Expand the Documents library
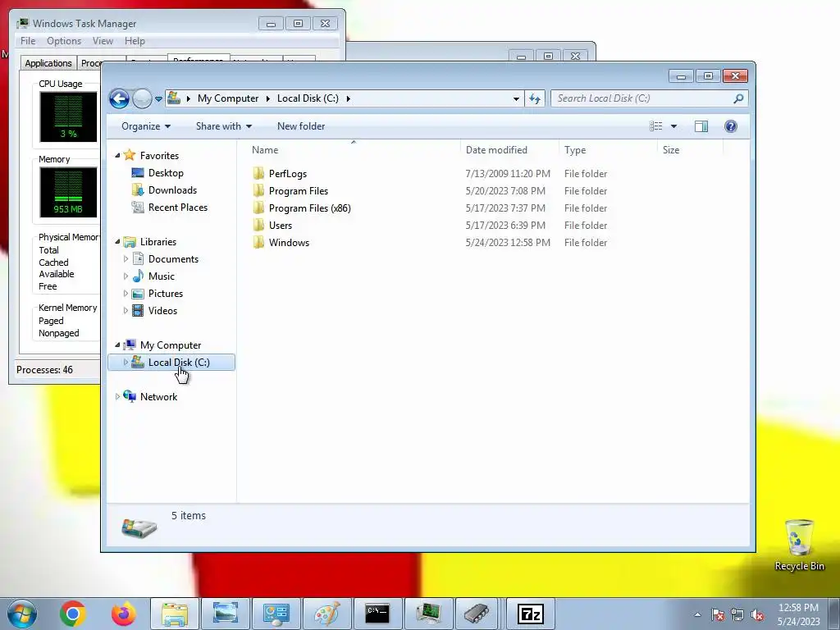This screenshot has height=630, width=840. [x=126, y=258]
